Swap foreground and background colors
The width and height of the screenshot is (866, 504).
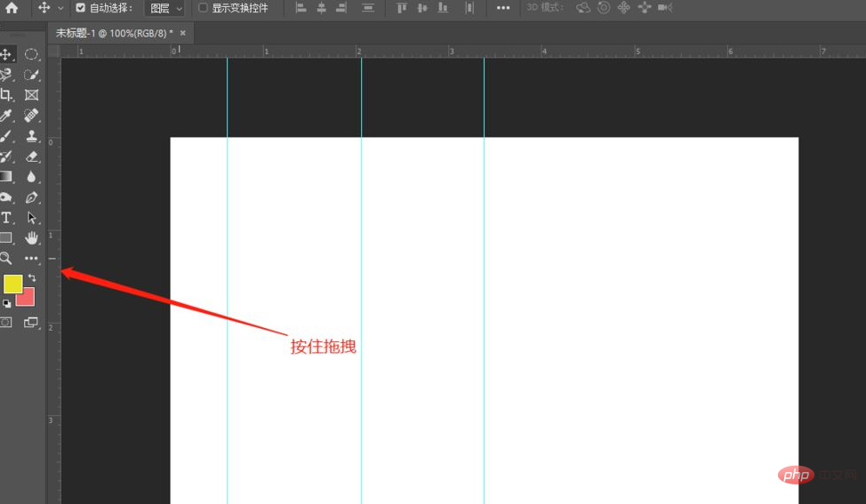coord(32,277)
